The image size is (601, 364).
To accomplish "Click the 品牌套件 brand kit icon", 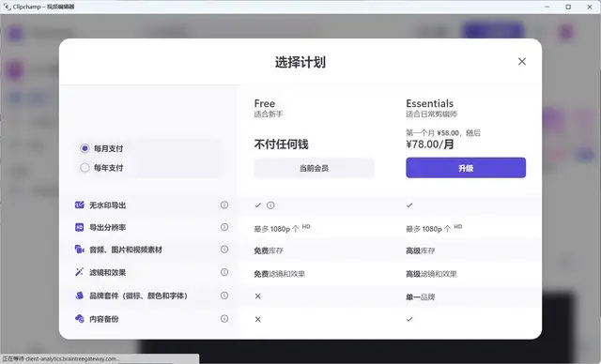I will point(79,296).
